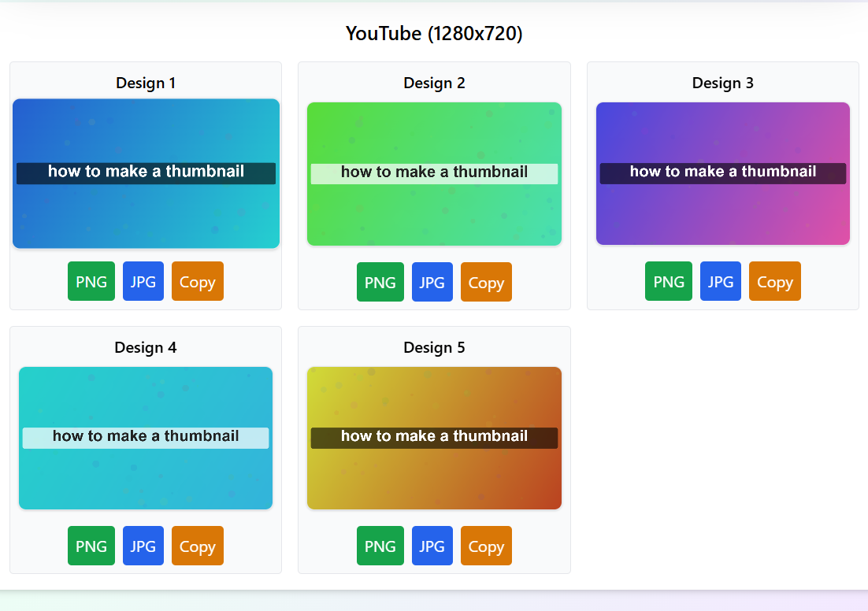Image resolution: width=868 pixels, height=611 pixels.
Task: Copy the Design 4 thumbnail
Action: (x=198, y=546)
